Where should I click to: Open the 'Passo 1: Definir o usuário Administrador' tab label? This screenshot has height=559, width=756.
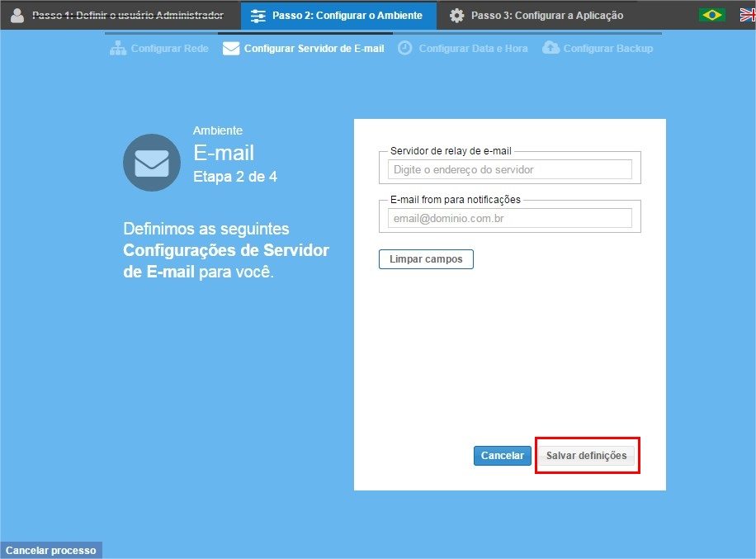point(127,15)
